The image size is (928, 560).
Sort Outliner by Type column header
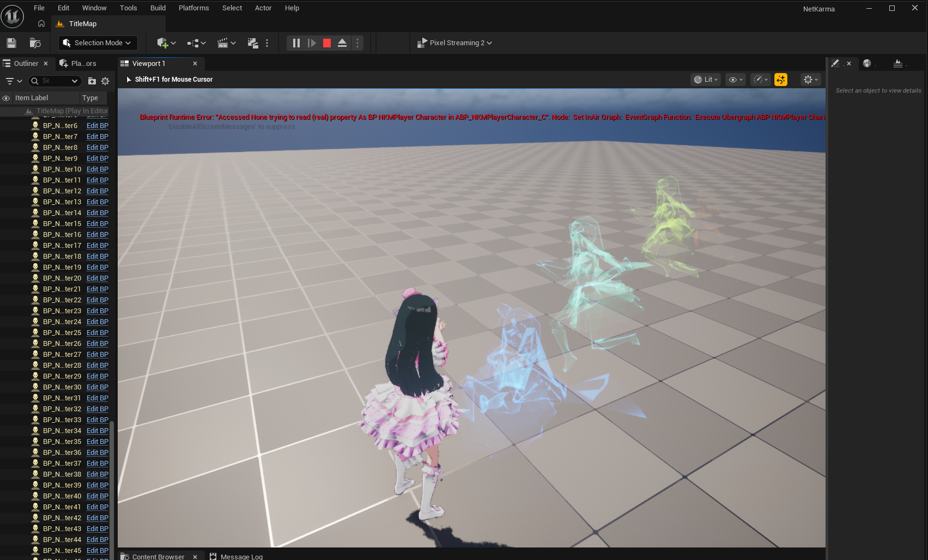(x=94, y=98)
